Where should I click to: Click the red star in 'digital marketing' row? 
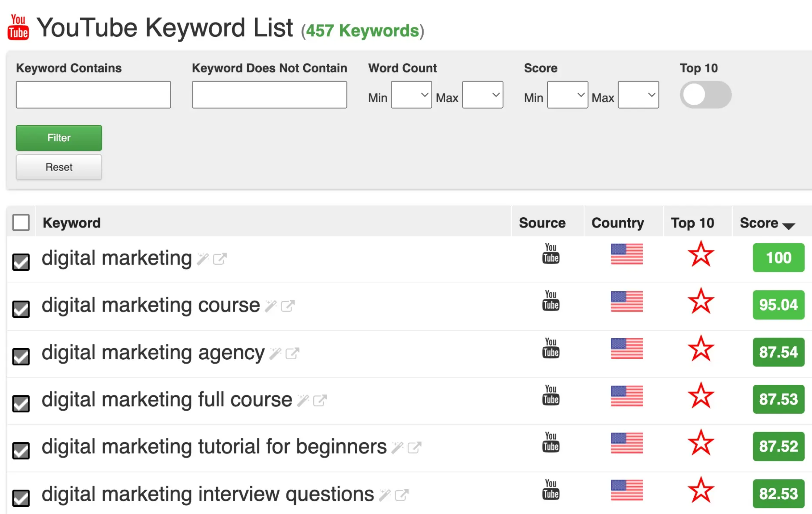click(x=701, y=254)
